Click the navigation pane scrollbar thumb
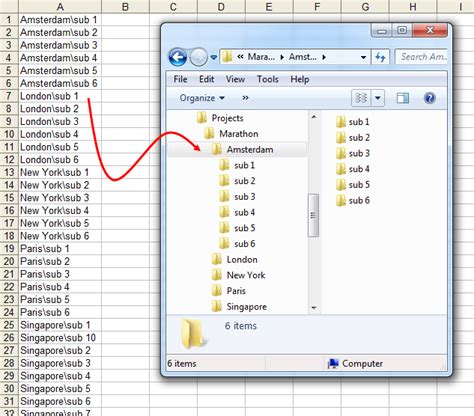This screenshot has height=416, width=474. tap(313, 215)
